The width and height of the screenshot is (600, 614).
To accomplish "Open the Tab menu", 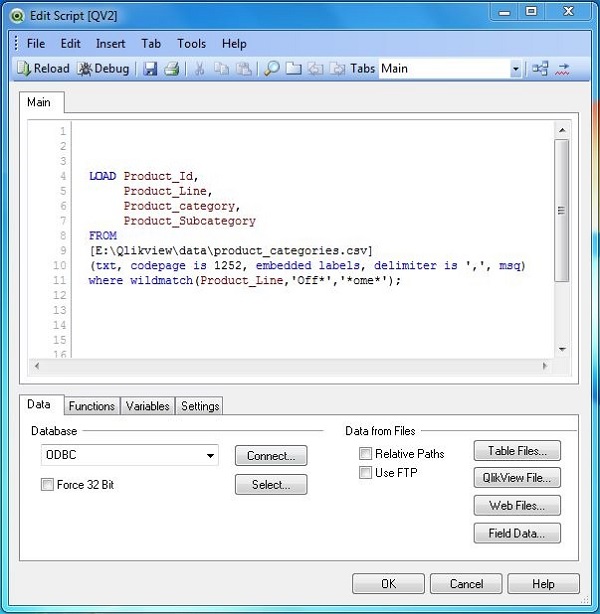I will point(151,43).
